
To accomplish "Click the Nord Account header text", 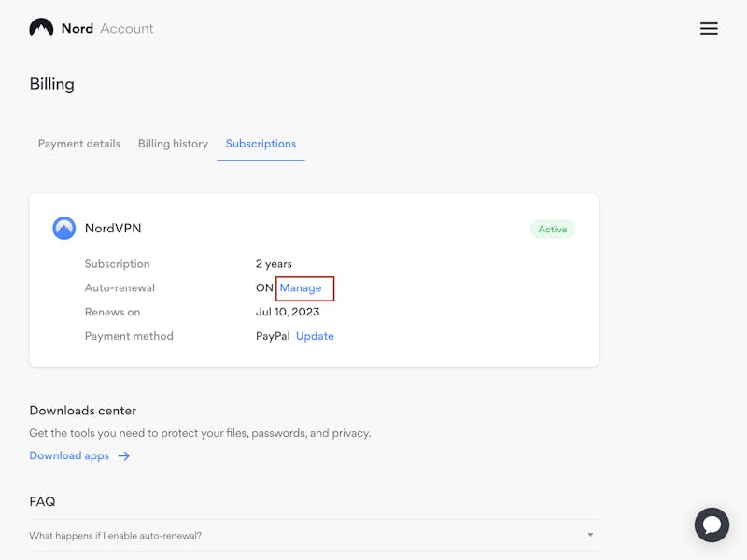I will [107, 29].
